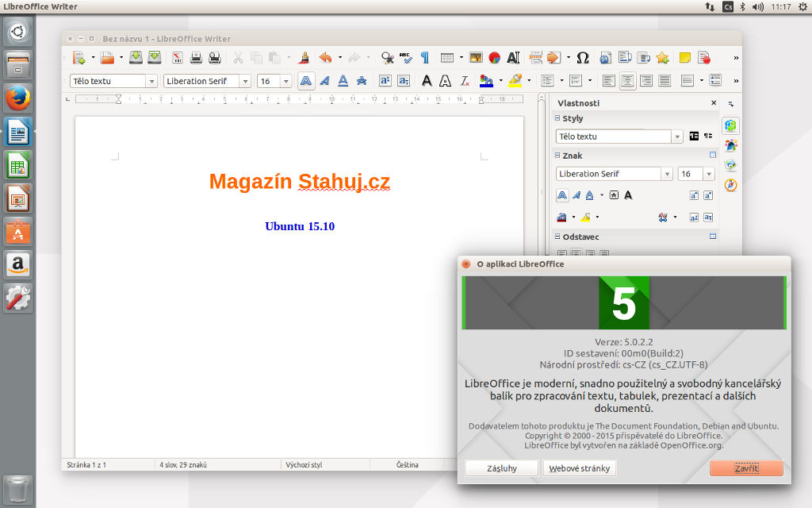Click Zavřít to close About dialog
Viewport: 812px width, 508px height.
(746, 468)
